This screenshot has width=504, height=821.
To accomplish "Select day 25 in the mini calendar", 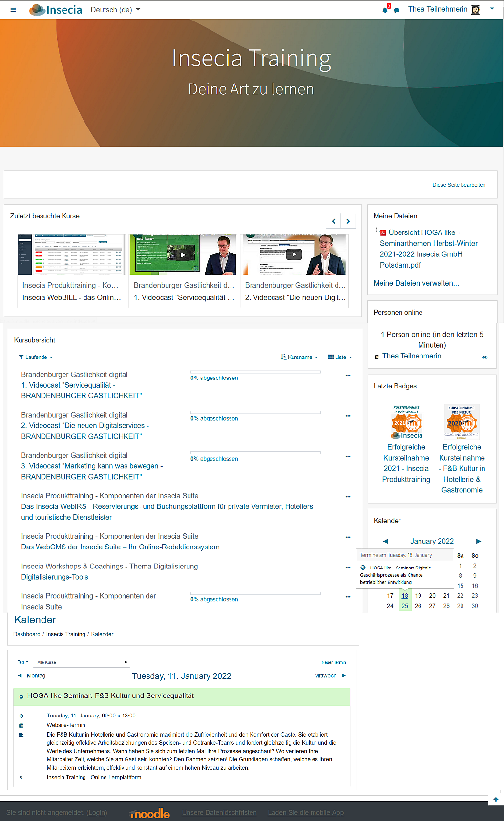I will click(405, 606).
